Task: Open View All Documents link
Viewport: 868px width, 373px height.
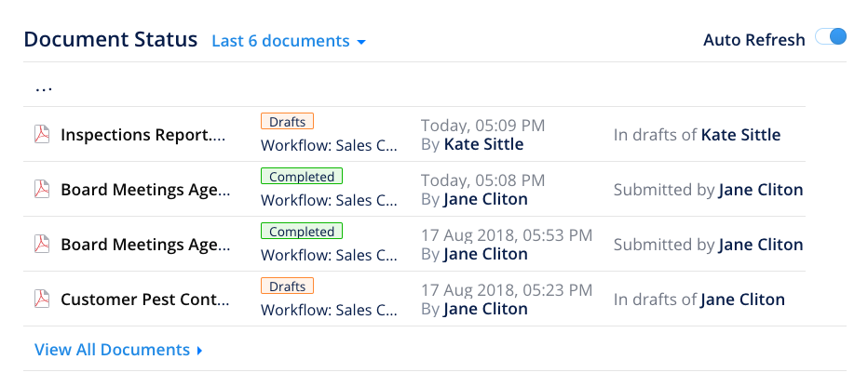Action: [112, 350]
